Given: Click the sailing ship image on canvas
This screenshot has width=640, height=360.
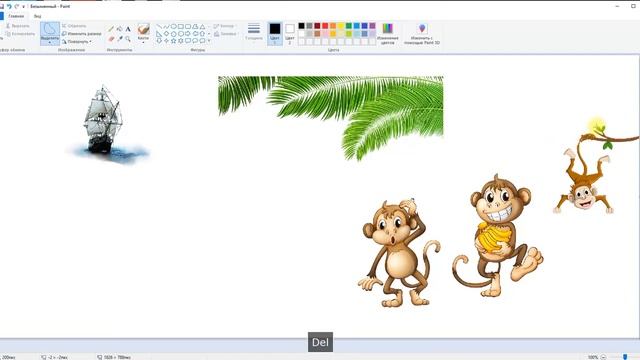Looking at the screenshot, I should coord(107,124).
